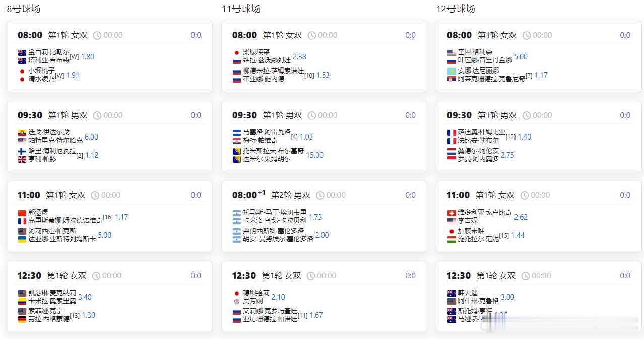The image size is (644, 339).
Task: Click the 15.00 odds for 托米斯拉夫·布尔基奇 pair
Action: pyautogui.click(x=314, y=155)
